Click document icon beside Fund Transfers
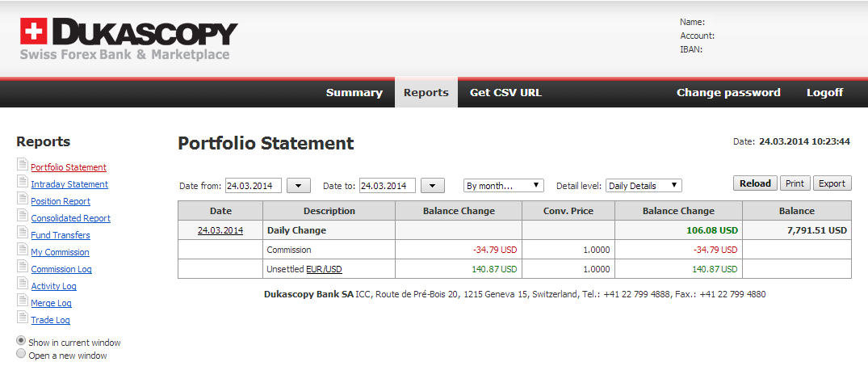 pos(22,232)
